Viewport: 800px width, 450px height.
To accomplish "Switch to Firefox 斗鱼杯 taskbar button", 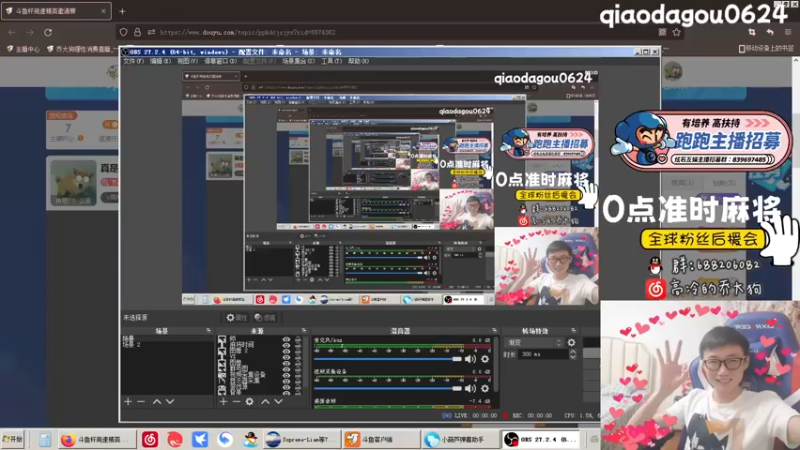I will [96, 439].
